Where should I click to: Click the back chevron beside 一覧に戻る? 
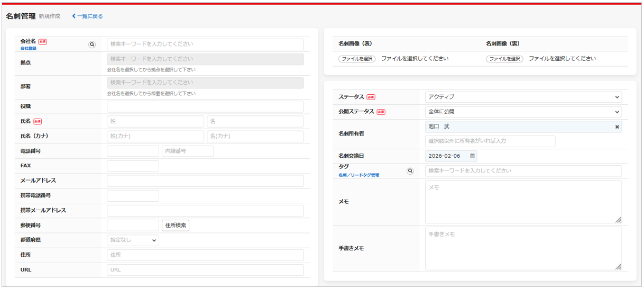coord(74,16)
